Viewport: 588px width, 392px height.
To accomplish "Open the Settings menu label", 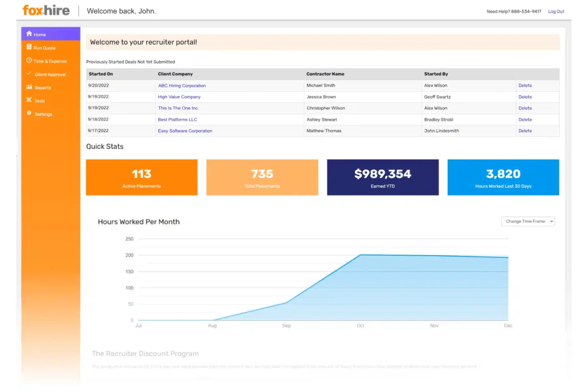I will click(43, 114).
